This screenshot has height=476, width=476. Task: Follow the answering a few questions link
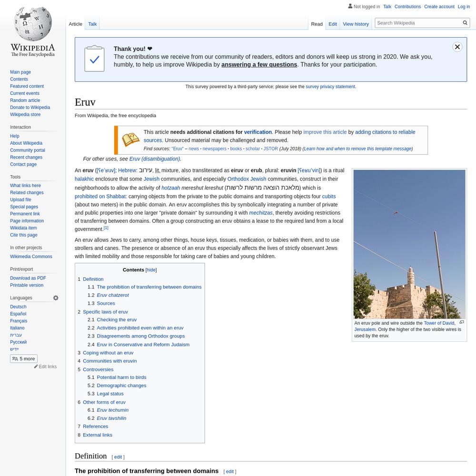pos(259,64)
